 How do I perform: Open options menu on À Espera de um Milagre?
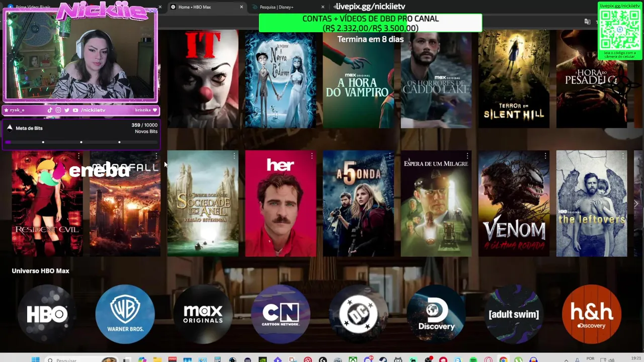[467, 156]
